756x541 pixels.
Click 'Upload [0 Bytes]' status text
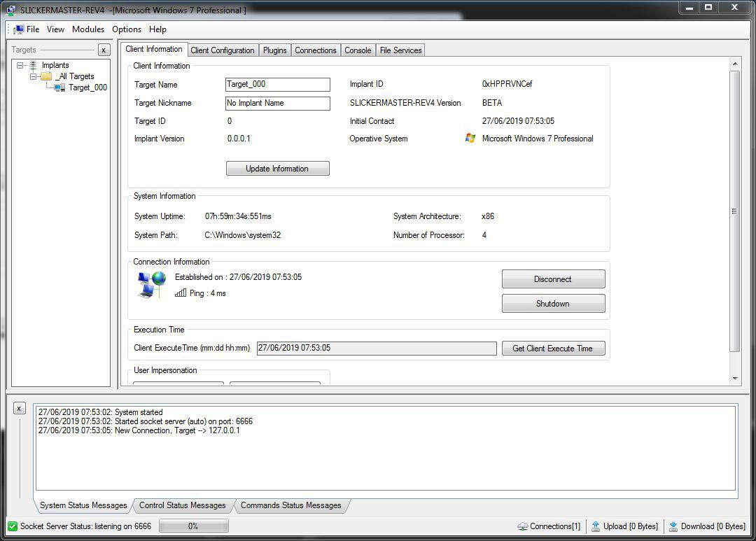point(631,526)
